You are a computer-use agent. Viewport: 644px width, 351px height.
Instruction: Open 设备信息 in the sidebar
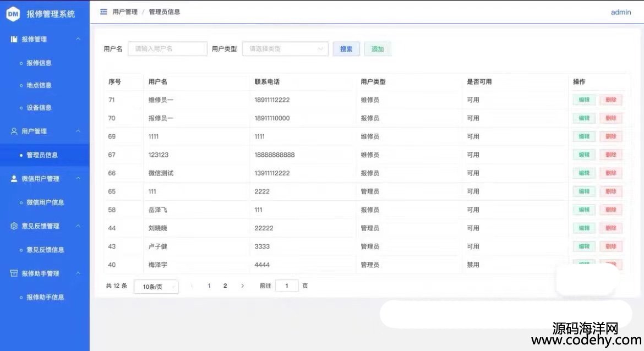coord(39,108)
